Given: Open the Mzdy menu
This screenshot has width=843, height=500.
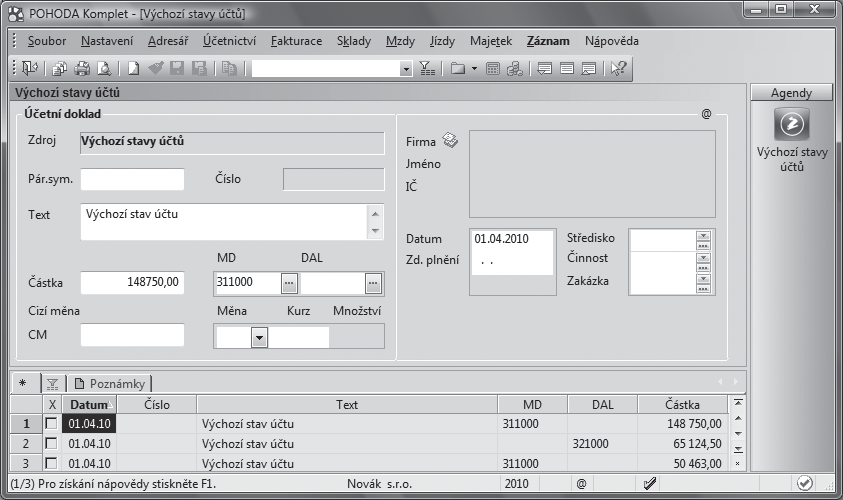Looking at the screenshot, I should 400,41.
